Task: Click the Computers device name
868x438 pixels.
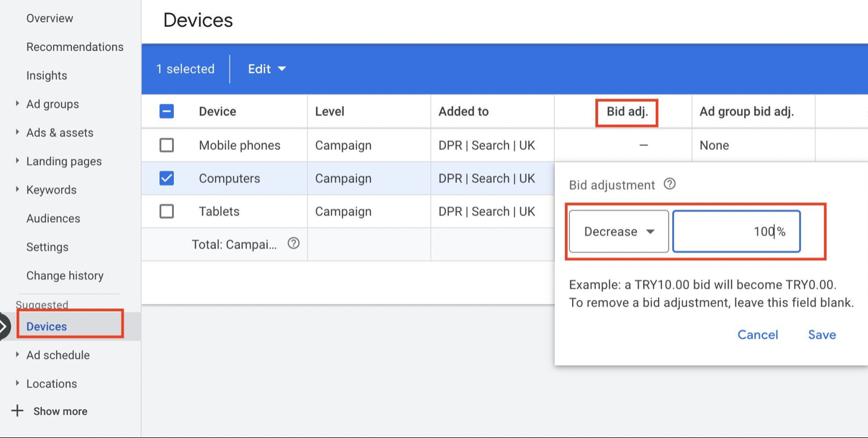Action: (229, 179)
